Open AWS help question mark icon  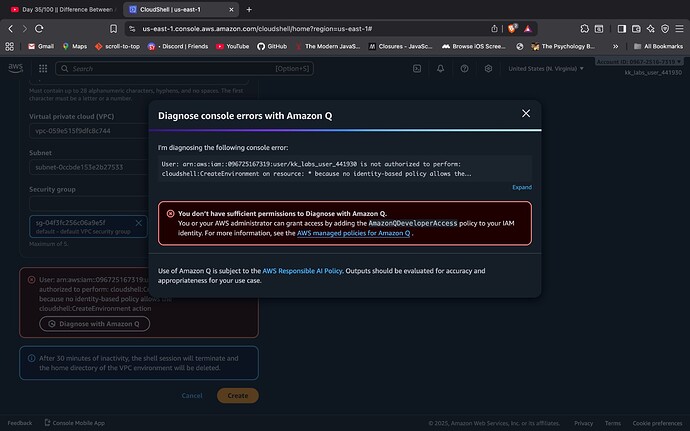click(464, 68)
